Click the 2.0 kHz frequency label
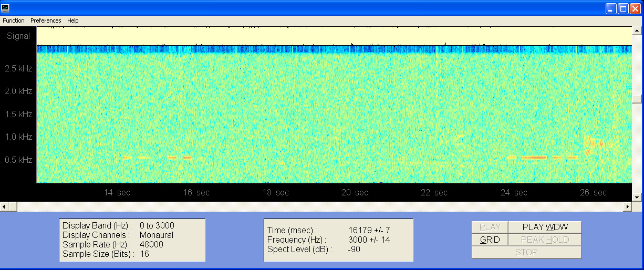This screenshot has height=270, width=644. 18,91
